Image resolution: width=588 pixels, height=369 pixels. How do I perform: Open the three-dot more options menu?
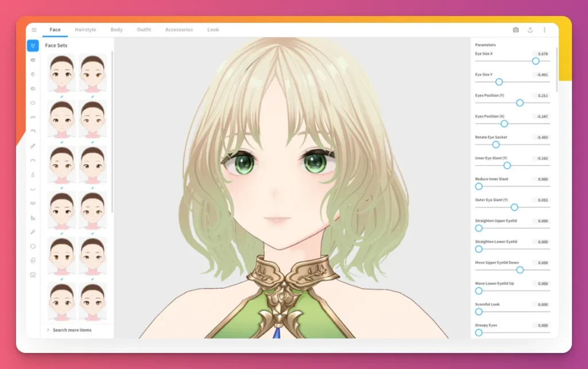[x=544, y=30]
